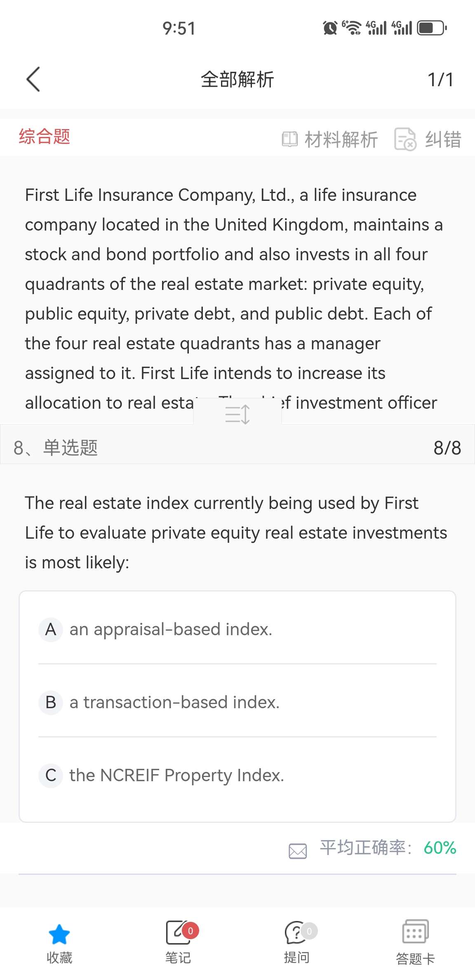Tap the 8/8 question counter
475x980 pixels.
coord(447,448)
